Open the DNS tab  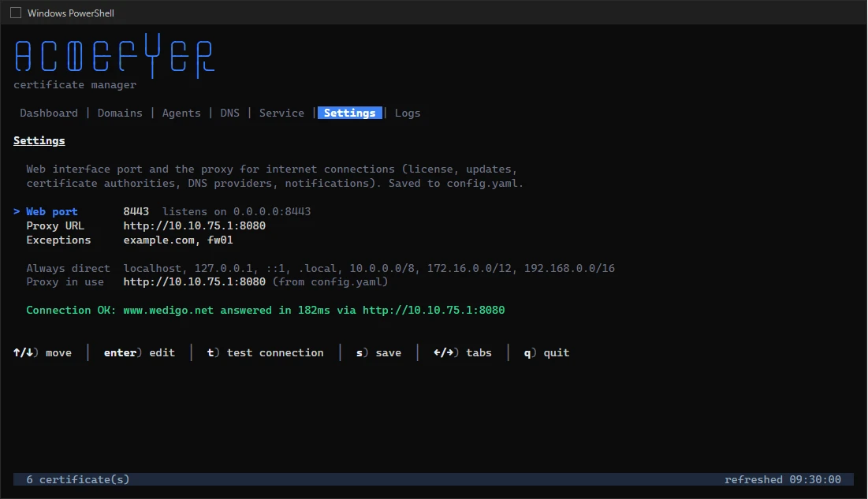pyautogui.click(x=229, y=113)
